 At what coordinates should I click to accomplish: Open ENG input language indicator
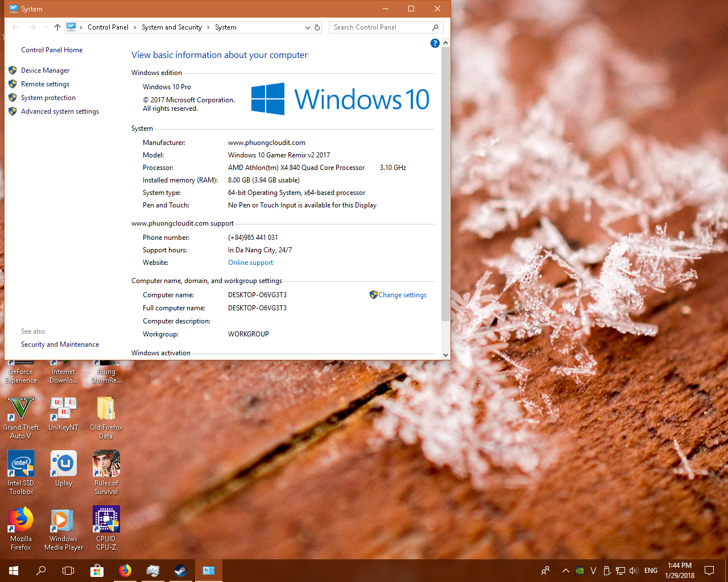coord(651,571)
